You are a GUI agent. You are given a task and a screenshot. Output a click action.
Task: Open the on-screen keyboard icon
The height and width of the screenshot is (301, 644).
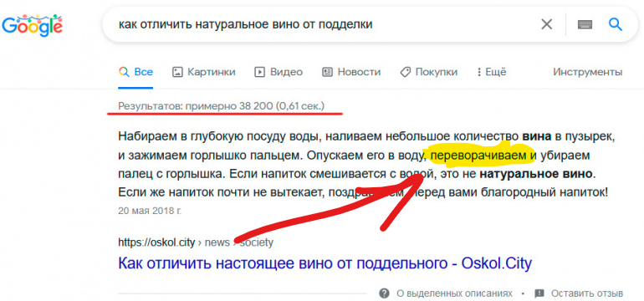click(x=585, y=24)
